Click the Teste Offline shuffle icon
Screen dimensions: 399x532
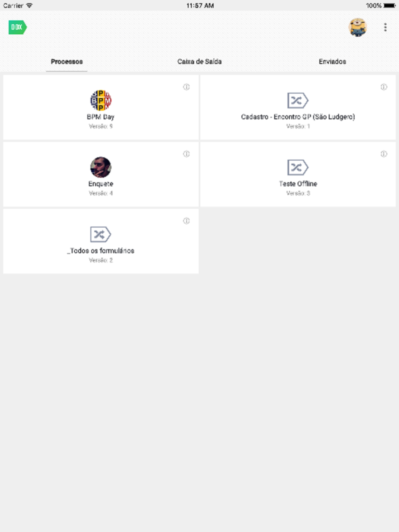[x=298, y=167]
